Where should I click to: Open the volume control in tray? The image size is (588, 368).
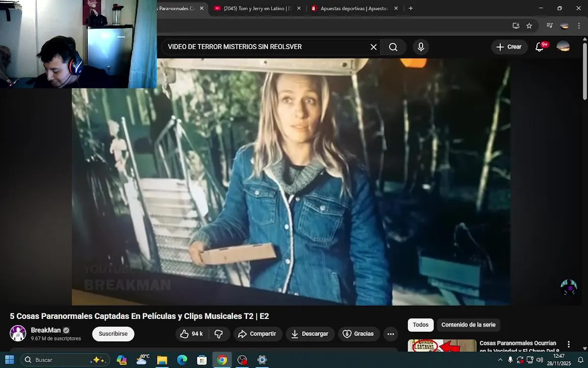click(x=540, y=360)
